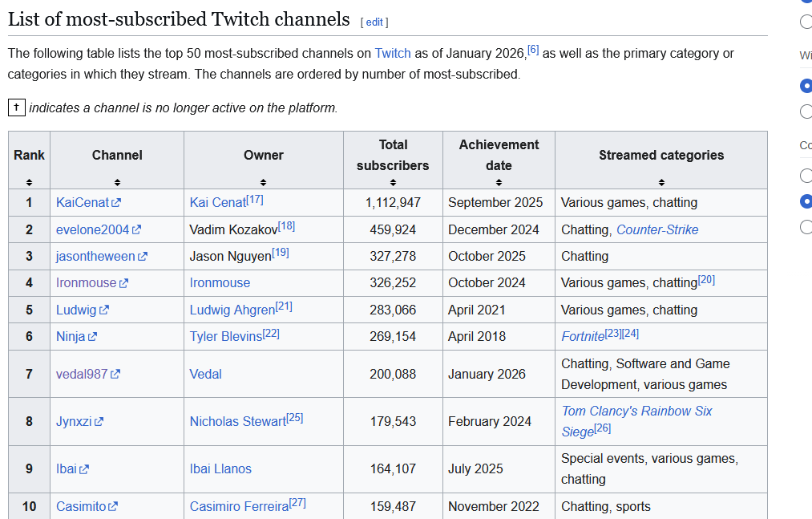
Task: Click the January 2026 date cell
Action: 499,375
